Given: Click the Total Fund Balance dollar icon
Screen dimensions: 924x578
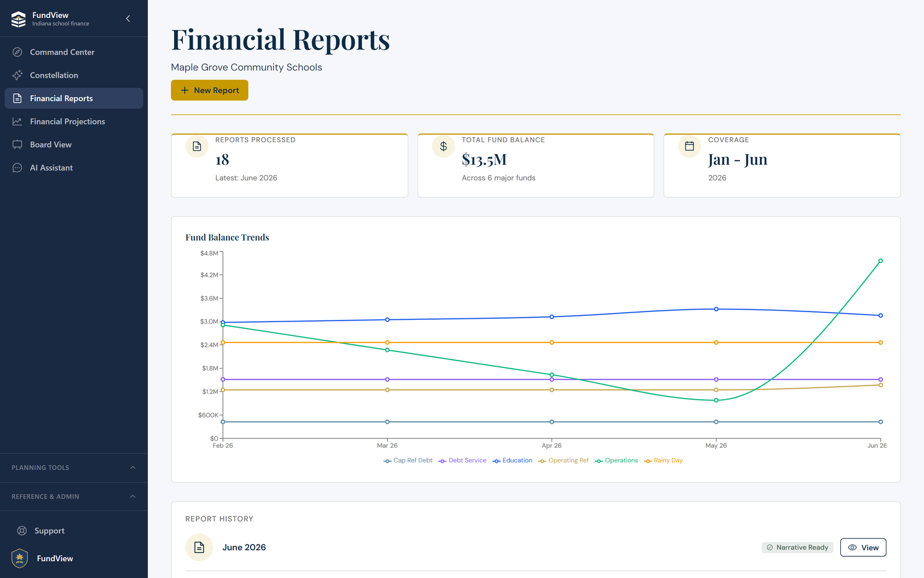Looking at the screenshot, I should (443, 146).
